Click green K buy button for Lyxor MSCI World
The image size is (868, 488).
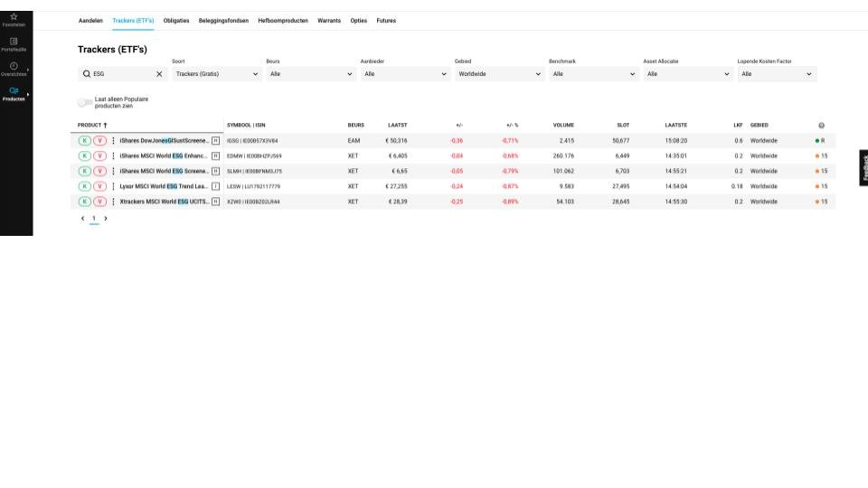coord(85,186)
